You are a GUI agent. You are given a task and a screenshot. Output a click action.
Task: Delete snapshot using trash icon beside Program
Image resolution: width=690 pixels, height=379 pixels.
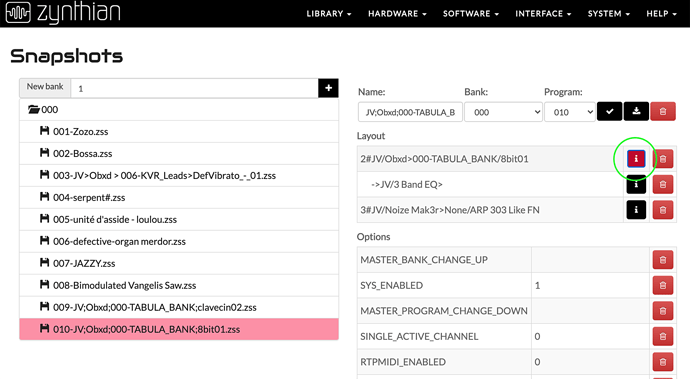click(x=663, y=111)
